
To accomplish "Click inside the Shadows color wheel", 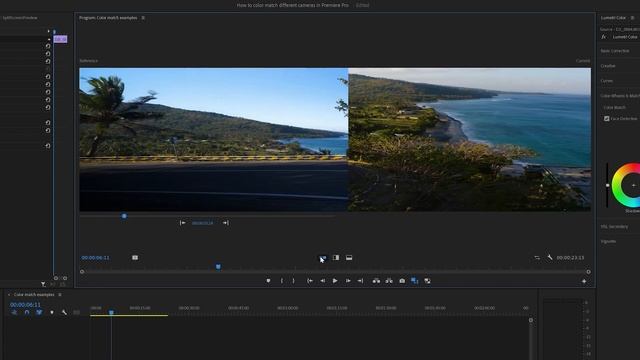I will [x=632, y=186].
